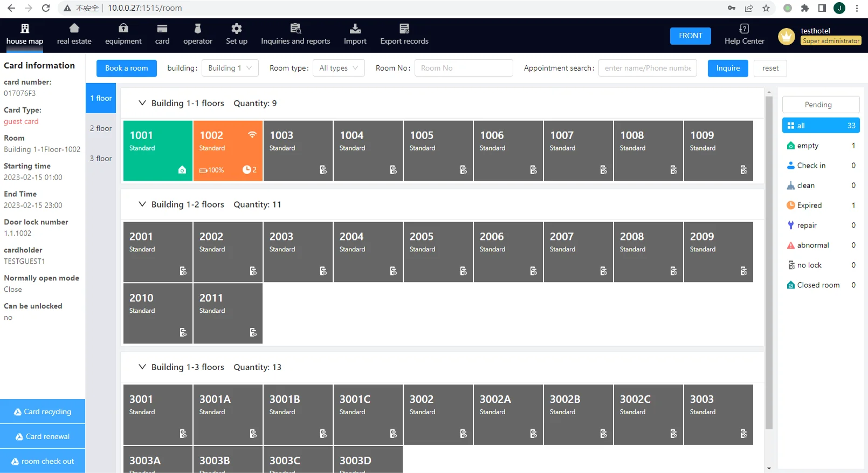The image size is (868, 473).
Task: Open the Room type dropdown
Action: (x=339, y=68)
